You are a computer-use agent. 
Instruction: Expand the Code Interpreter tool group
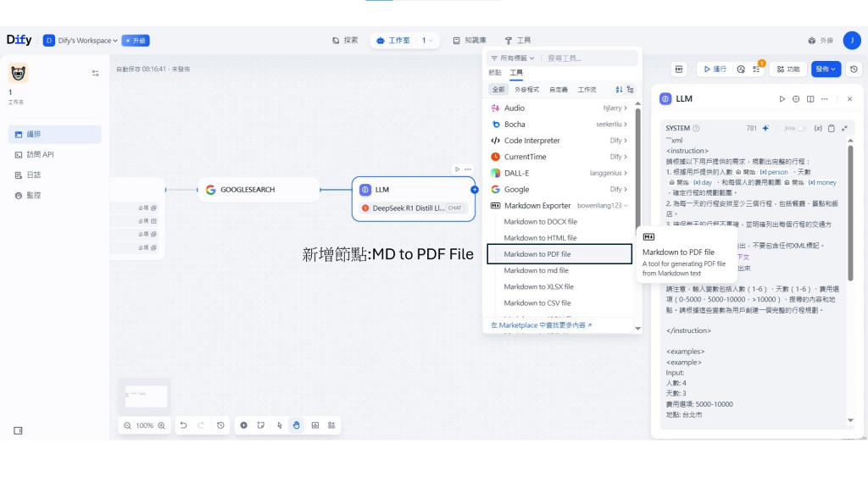[559, 141]
